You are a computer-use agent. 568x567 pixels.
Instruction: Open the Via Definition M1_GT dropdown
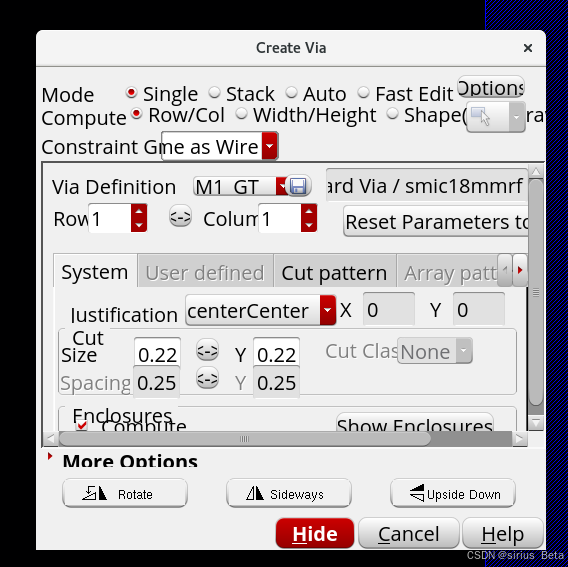pyautogui.click(x=281, y=186)
